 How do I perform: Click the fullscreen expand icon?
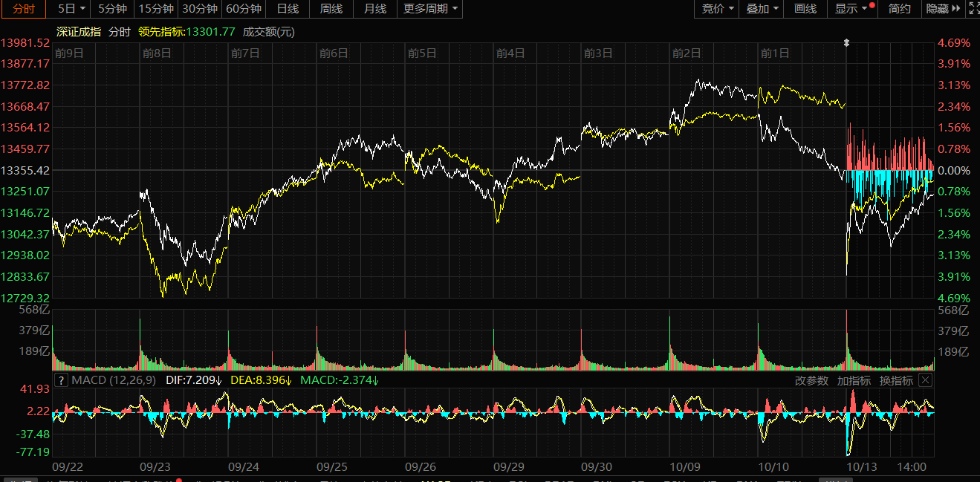pos(972,9)
